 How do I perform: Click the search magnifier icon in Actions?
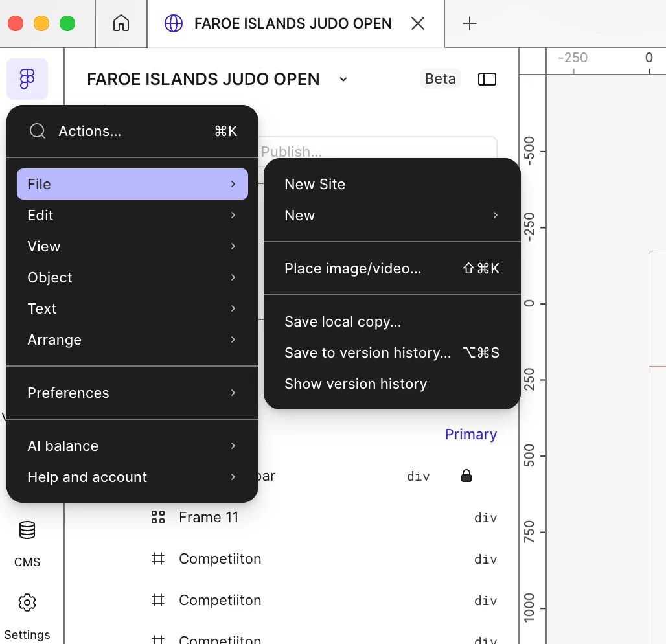(x=38, y=131)
